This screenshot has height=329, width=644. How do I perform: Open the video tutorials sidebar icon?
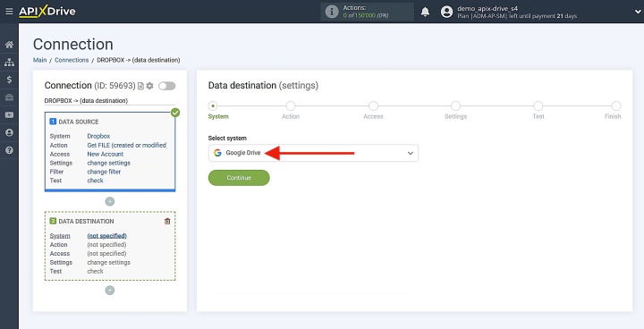[x=9, y=115]
